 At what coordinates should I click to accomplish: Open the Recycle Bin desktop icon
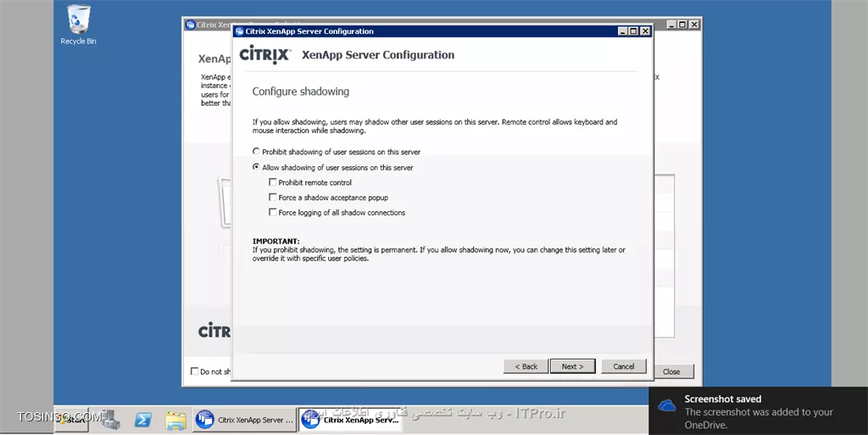coord(78,25)
